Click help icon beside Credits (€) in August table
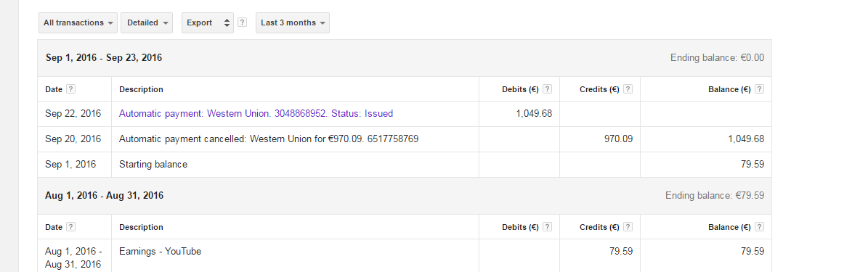 628,226
